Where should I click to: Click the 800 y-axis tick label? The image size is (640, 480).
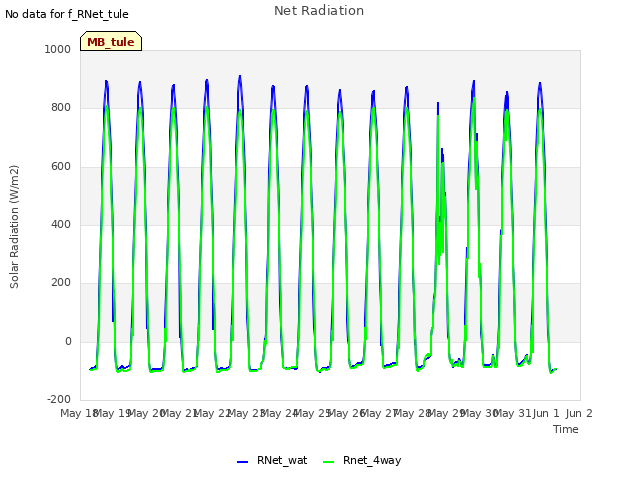point(61,108)
